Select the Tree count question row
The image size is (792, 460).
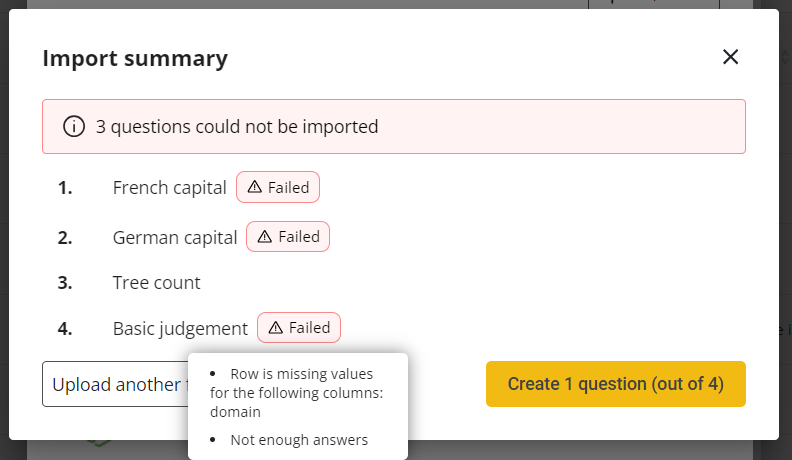[157, 283]
